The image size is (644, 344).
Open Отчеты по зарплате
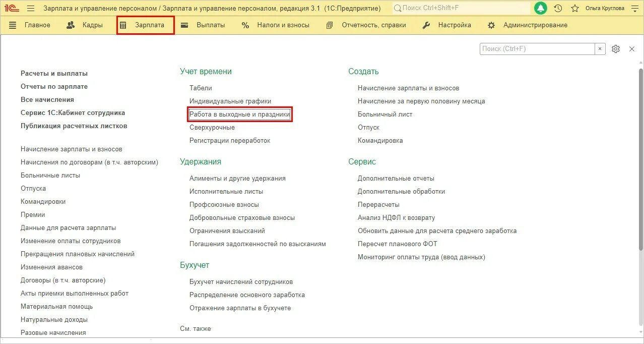click(54, 87)
